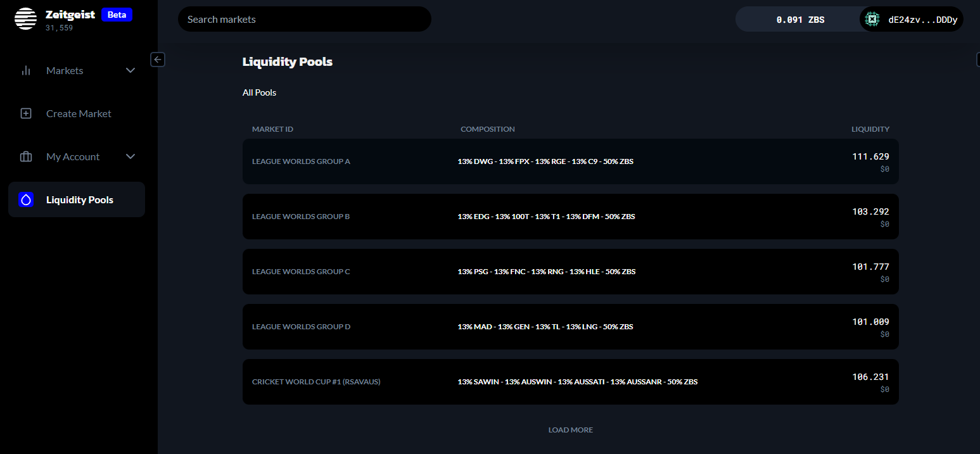This screenshot has height=454, width=980.
Task: Open Liquidity Pools in the sidebar
Action: pos(77,199)
